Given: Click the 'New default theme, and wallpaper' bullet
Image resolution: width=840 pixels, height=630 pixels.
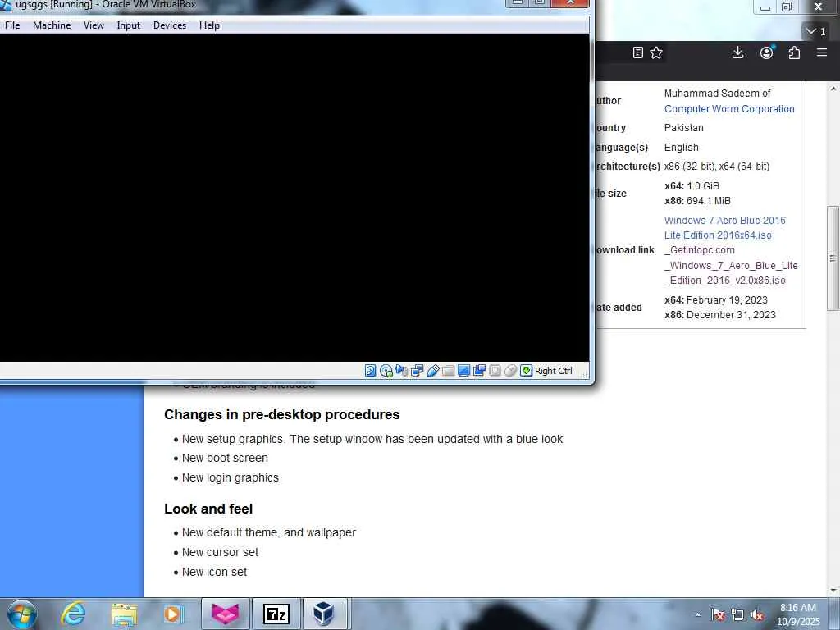Looking at the screenshot, I should pyautogui.click(x=269, y=533).
